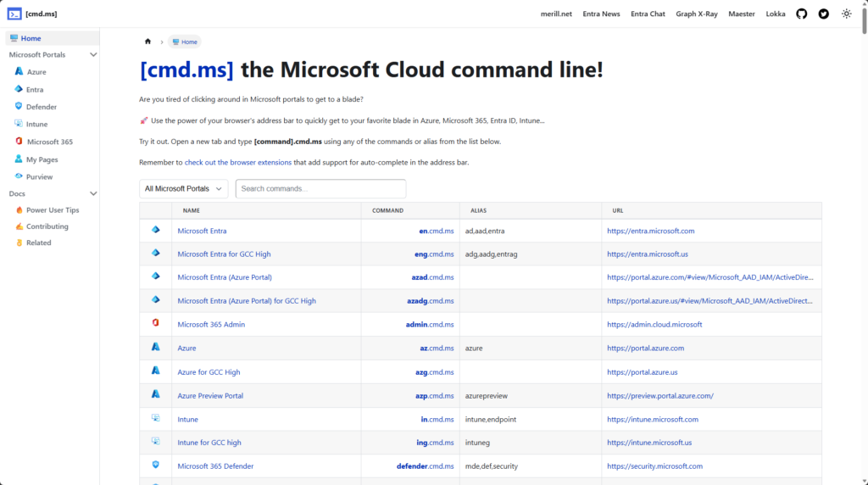
Task: Click icon in Microsoft Entra (Azure Portal) row
Action: point(156,276)
